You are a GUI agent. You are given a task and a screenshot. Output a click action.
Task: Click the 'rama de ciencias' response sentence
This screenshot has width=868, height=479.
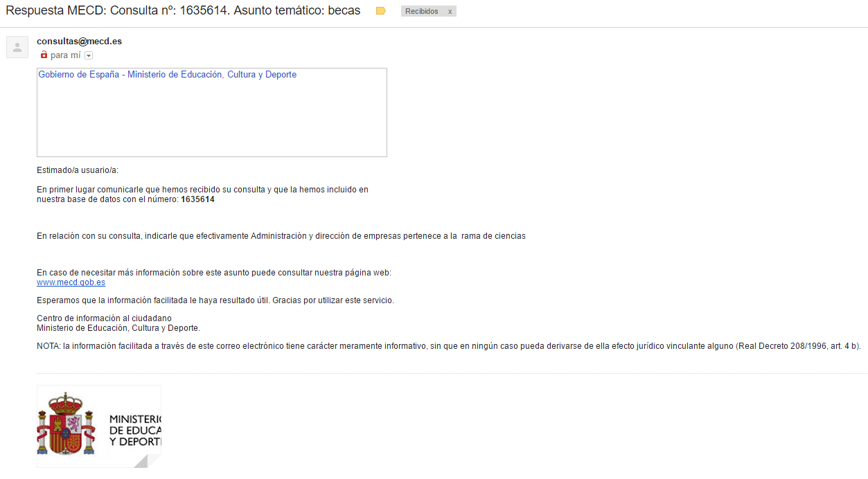(x=281, y=236)
